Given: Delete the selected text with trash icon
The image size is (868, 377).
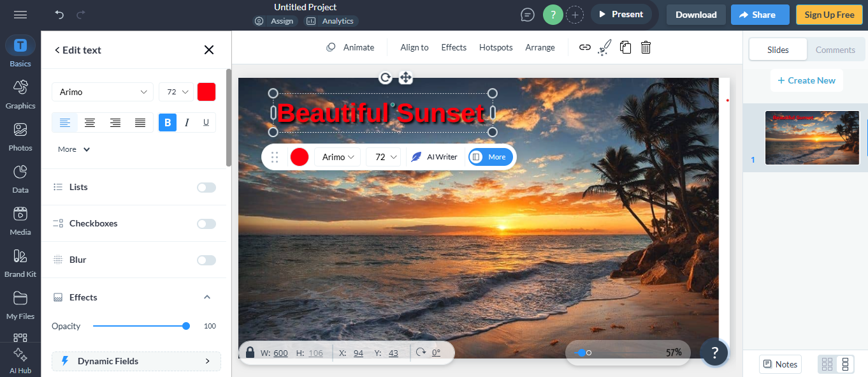Looking at the screenshot, I should (x=646, y=47).
